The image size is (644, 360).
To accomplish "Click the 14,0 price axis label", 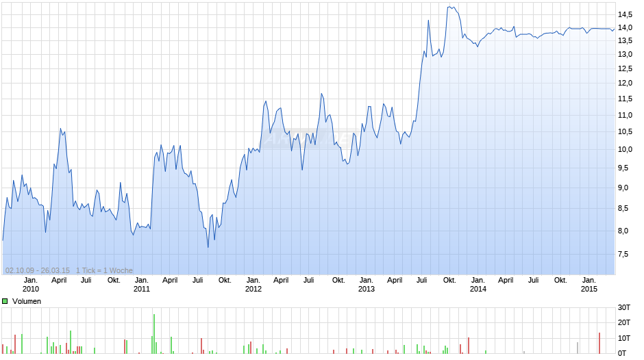I will click(x=625, y=27).
